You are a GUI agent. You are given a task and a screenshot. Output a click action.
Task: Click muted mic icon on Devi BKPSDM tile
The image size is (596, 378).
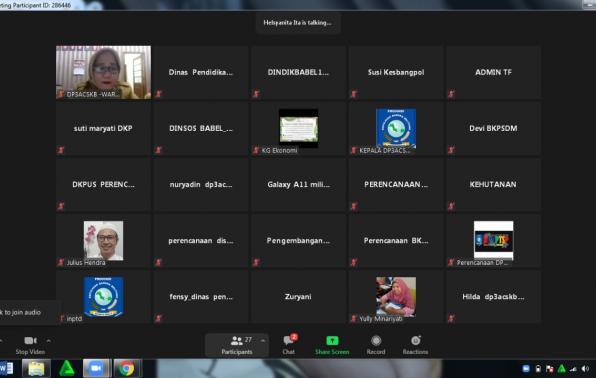click(451, 150)
